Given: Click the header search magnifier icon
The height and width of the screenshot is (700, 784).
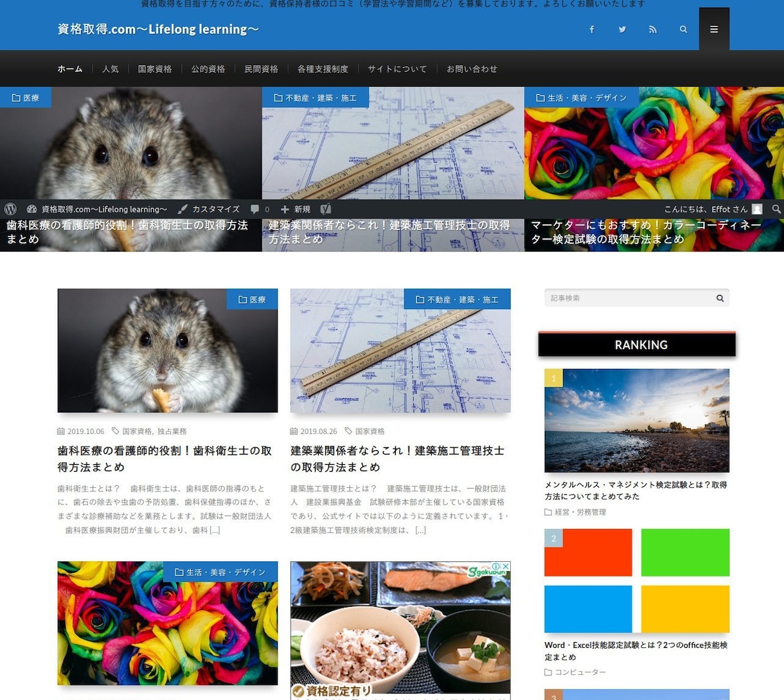Looking at the screenshot, I should [x=683, y=30].
